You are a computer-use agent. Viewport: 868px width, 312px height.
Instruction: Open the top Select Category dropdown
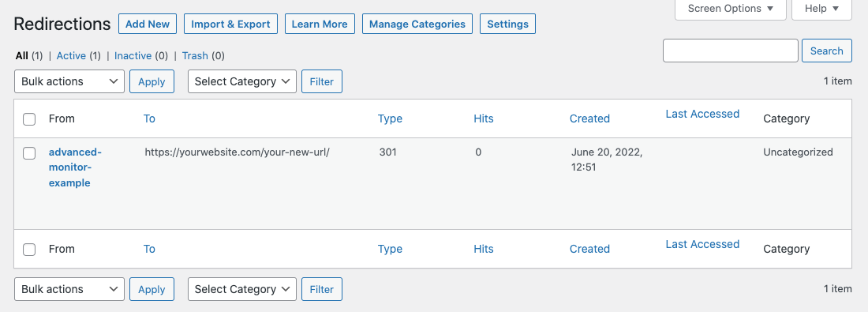coord(242,81)
